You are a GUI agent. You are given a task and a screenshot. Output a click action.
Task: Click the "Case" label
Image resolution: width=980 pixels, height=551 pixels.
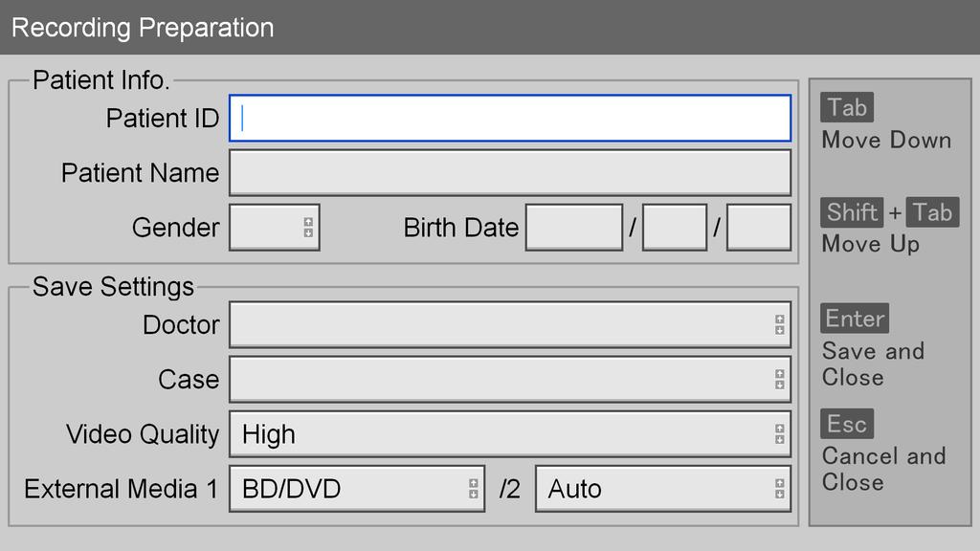[x=189, y=379]
